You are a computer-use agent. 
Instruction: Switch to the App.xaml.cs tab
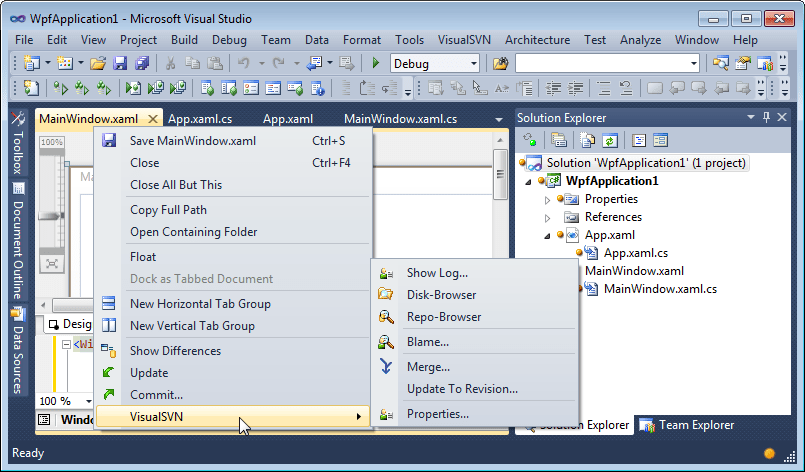(200, 119)
